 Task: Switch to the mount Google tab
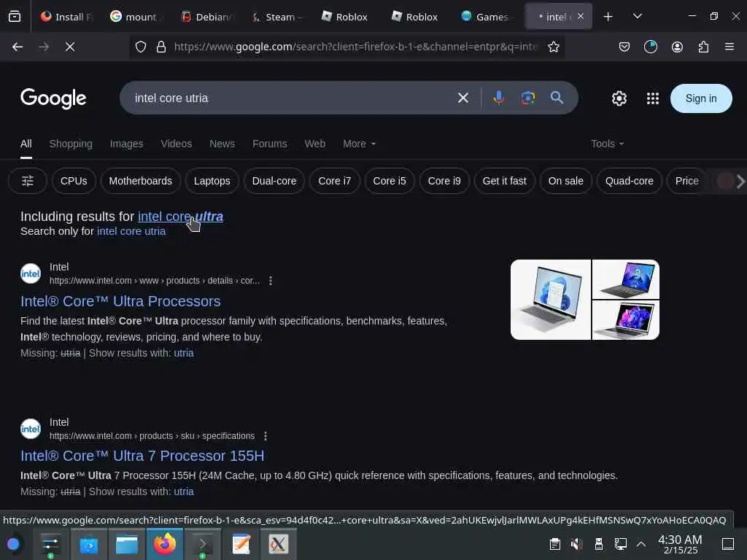[x=135, y=17]
